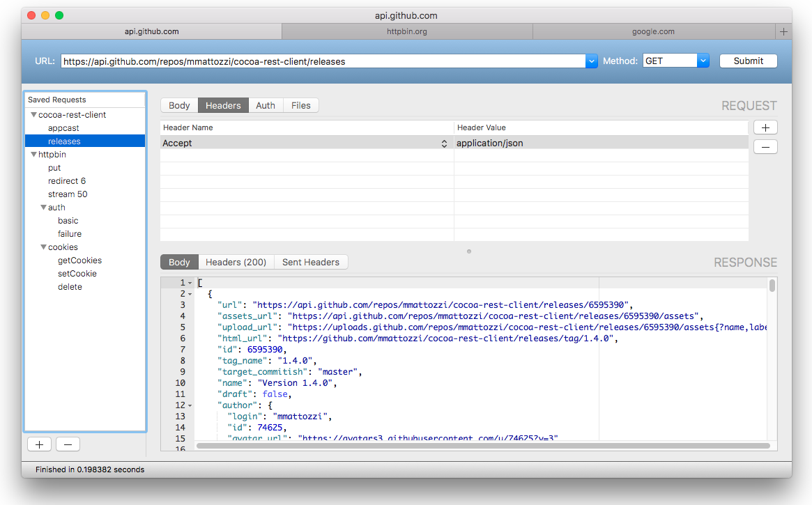Open the request Body tab
Viewport: 812px width, 505px height.
[179, 106]
